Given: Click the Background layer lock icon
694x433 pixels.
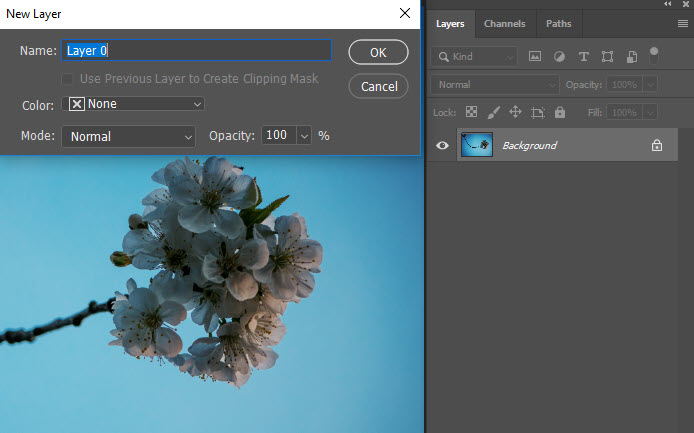Looking at the screenshot, I should coord(656,145).
